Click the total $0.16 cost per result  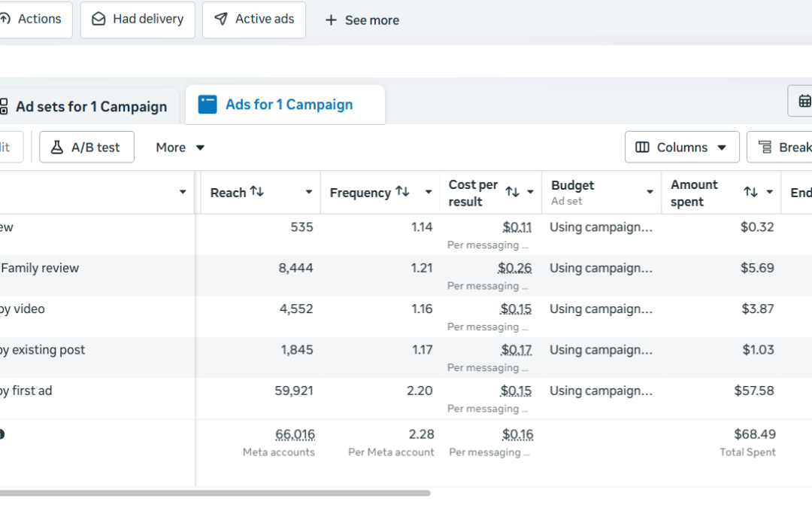(x=517, y=434)
